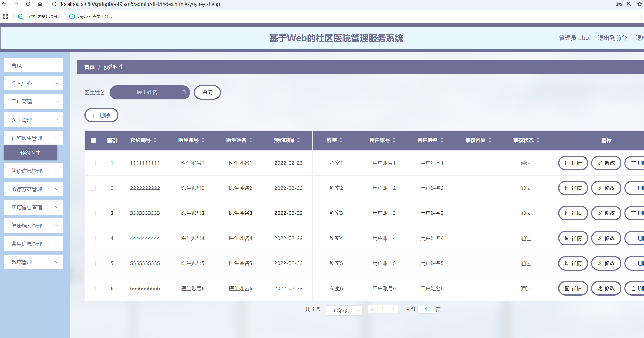Viewport: 644px width, 338px height.
Task: Sort table by 医生姓名 column
Action: point(251,140)
